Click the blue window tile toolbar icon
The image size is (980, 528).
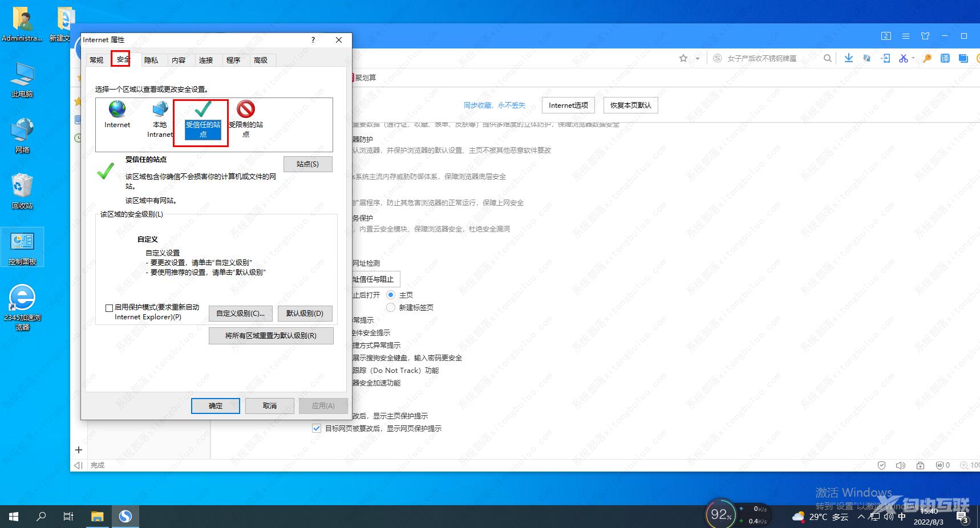pos(963,58)
